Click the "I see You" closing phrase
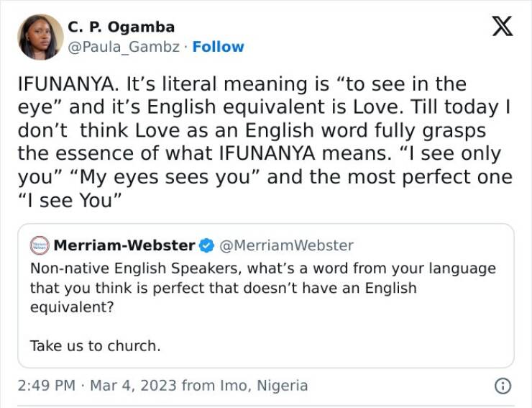 (65, 201)
